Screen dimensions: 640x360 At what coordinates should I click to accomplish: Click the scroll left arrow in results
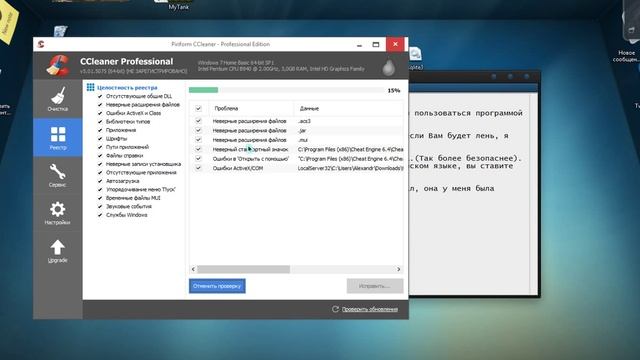pos(193,269)
